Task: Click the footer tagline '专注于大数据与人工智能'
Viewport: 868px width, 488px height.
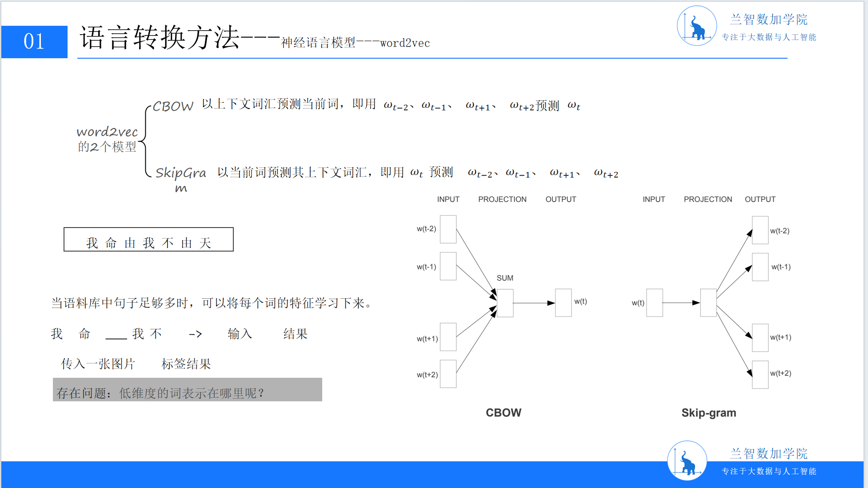Action: coord(769,472)
